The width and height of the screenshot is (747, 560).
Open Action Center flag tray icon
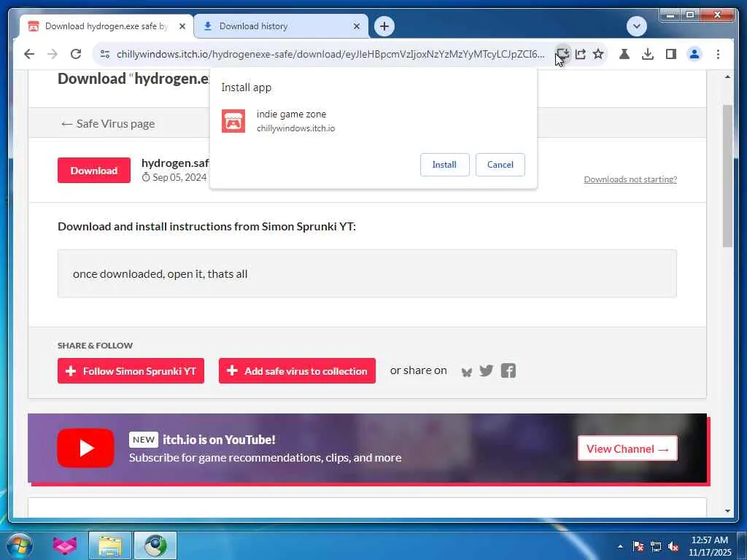click(x=638, y=546)
